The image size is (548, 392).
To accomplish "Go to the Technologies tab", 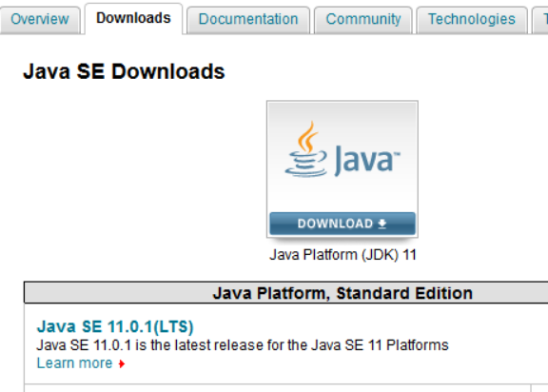I will 472,19.
